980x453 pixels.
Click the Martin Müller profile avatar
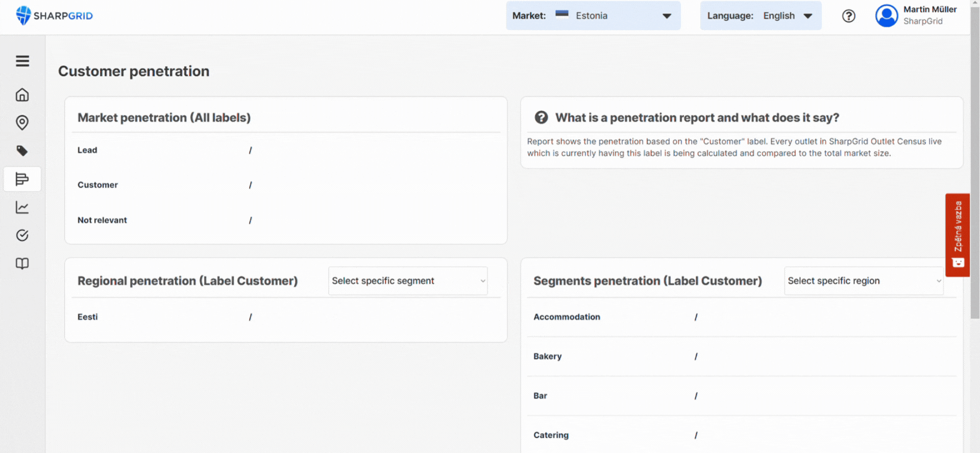887,16
